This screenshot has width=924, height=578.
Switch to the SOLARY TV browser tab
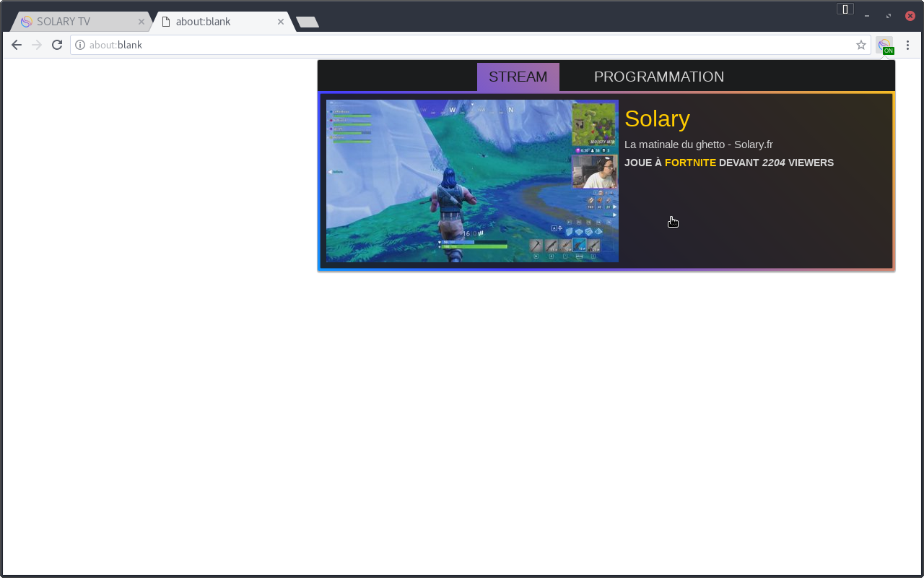[x=81, y=22]
